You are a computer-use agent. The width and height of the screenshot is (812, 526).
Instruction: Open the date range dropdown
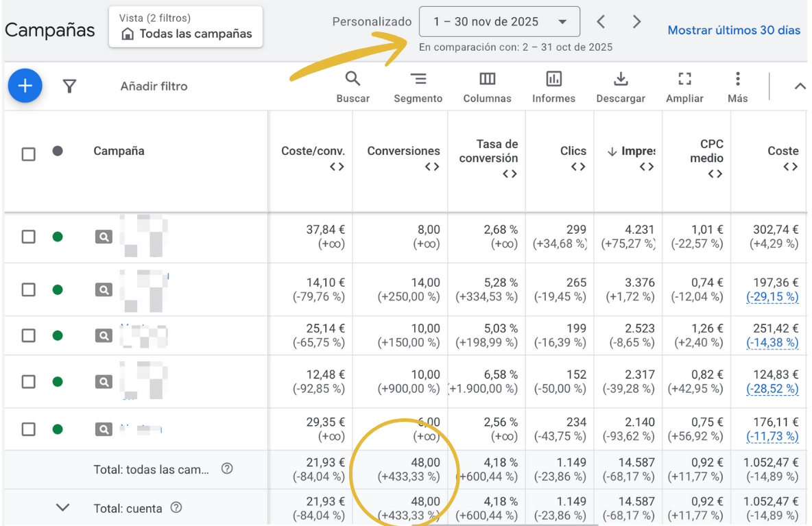(499, 22)
